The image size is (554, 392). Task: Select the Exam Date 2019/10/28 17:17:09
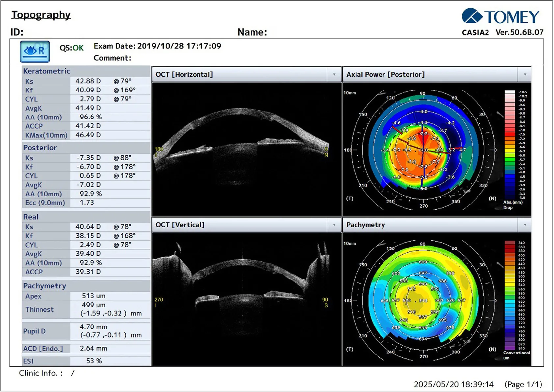click(157, 46)
